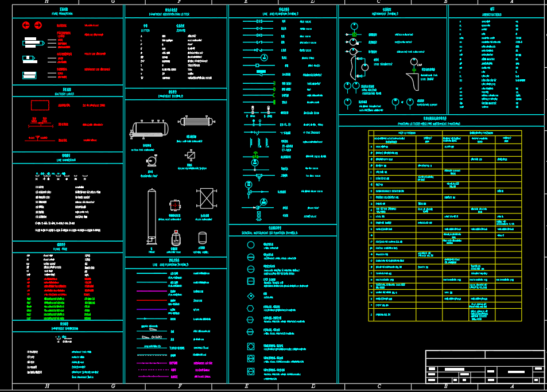
Task: Click the Battery Limits section title
Action: pyautogui.click(x=67, y=91)
